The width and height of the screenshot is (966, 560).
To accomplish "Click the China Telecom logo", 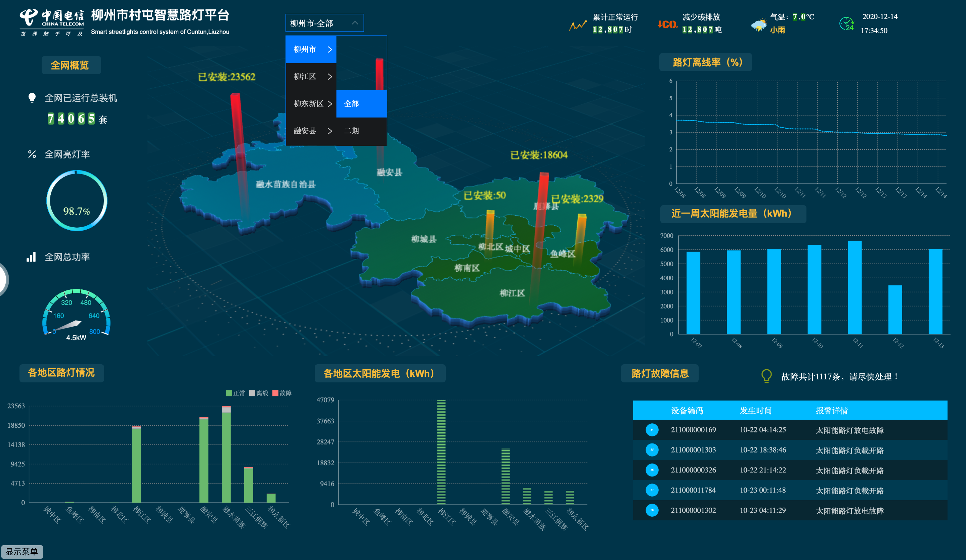I will point(52,22).
